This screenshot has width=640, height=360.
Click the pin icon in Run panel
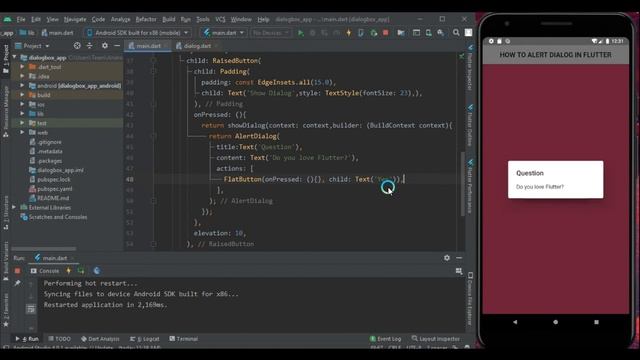point(18,283)
